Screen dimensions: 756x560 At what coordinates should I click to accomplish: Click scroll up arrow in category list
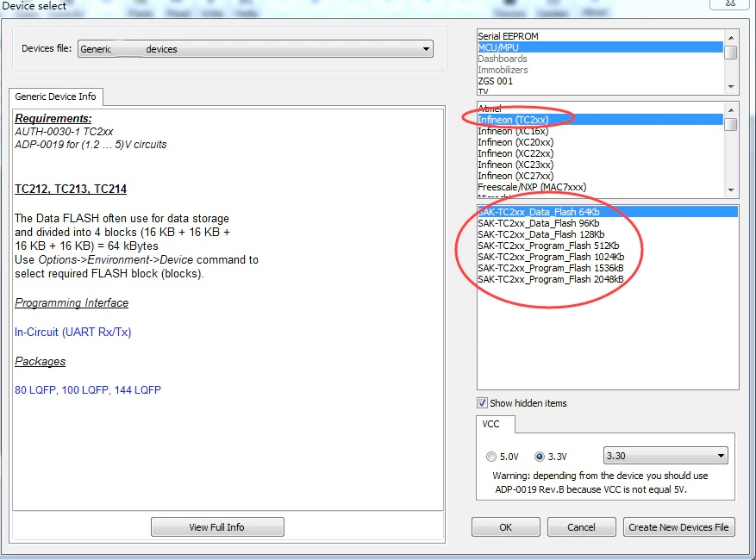click(x=731, y=37)
